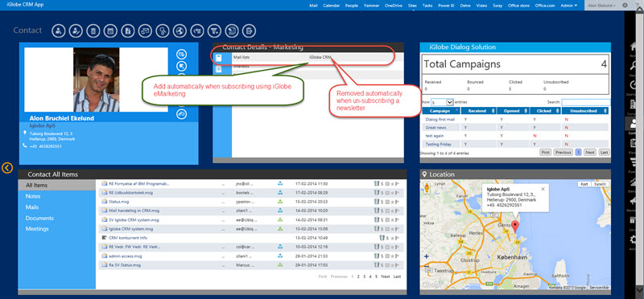Click the delete trash icon in Contact toolbar

coord(93,31)
